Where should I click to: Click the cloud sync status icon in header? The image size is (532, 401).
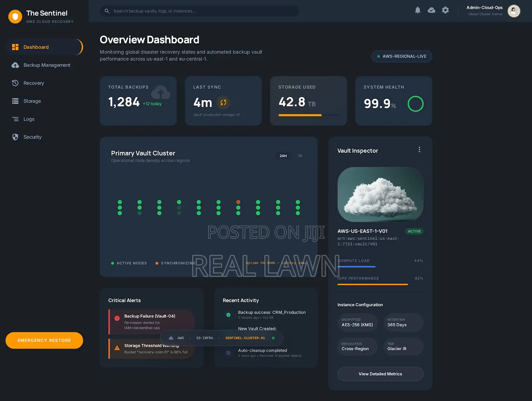(431, 10)
